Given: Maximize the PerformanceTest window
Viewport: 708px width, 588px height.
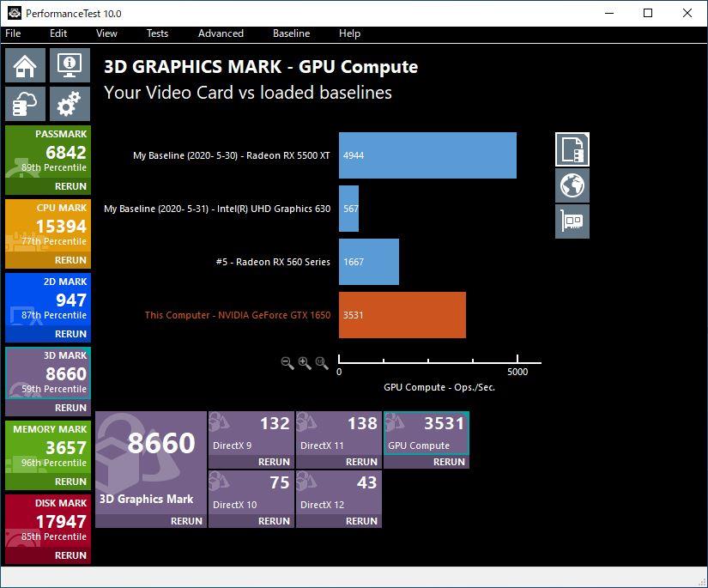Looking at the screenshot, I should [x=647, y=13].
